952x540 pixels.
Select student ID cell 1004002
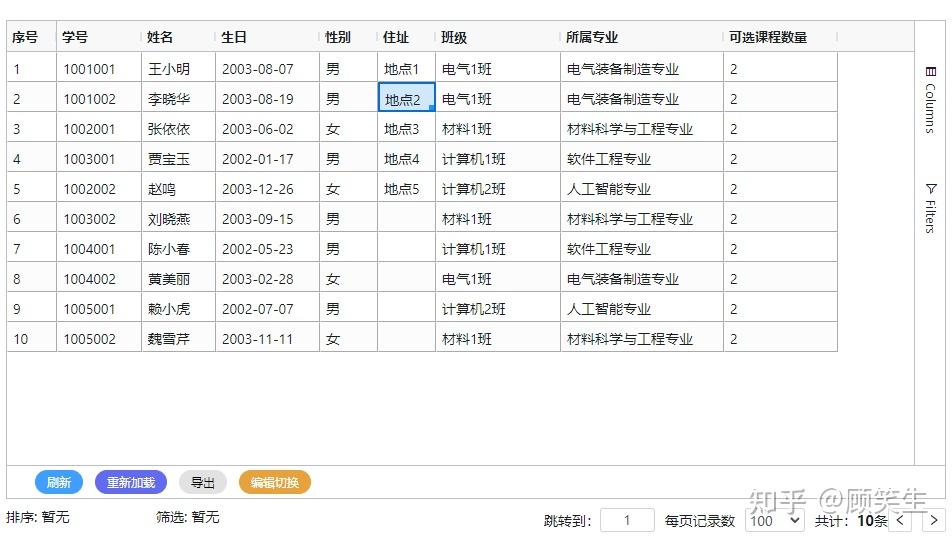click(x=99, y=278)
